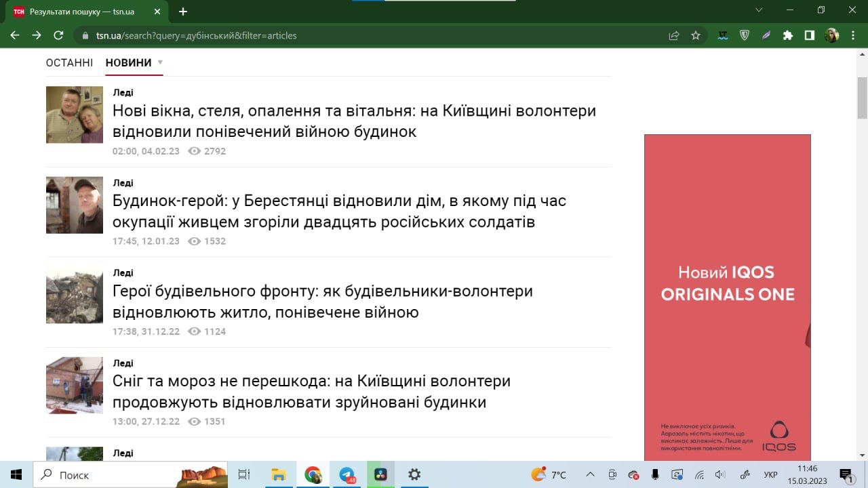Screen dimensions: 868x488
Task: Bookmark this page using the star icon
Action: click(696, 35)
